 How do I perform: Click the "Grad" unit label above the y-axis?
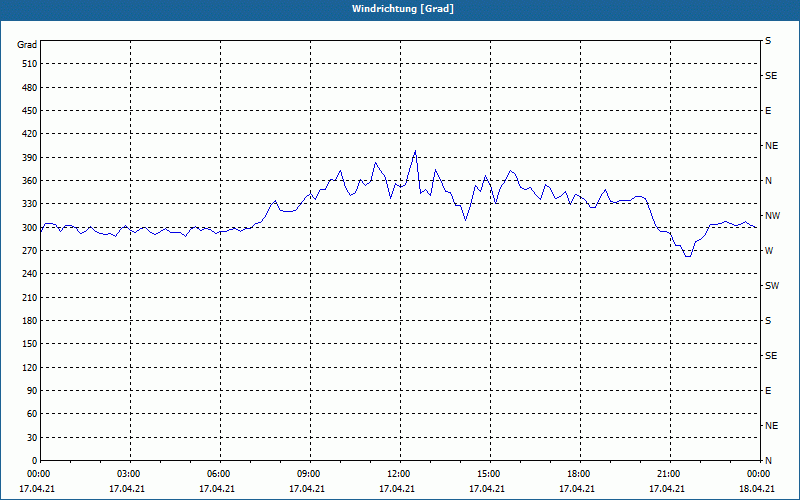click(x=27, y=45)
